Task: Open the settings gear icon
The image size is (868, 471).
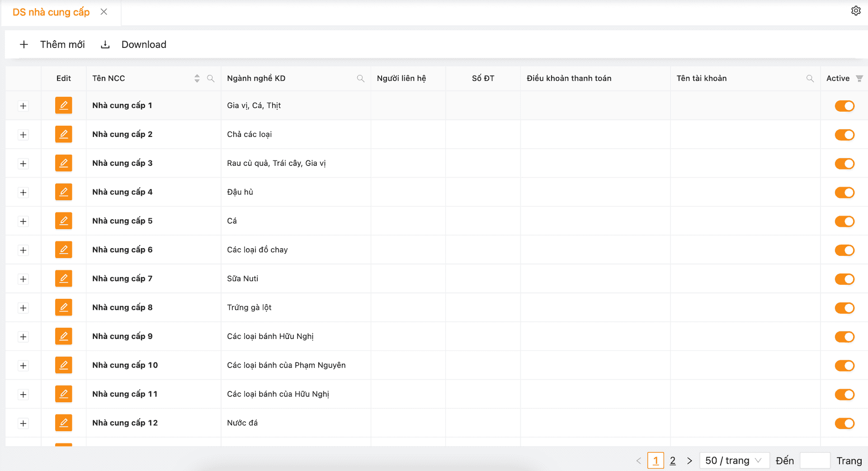Action: (855, 11)
